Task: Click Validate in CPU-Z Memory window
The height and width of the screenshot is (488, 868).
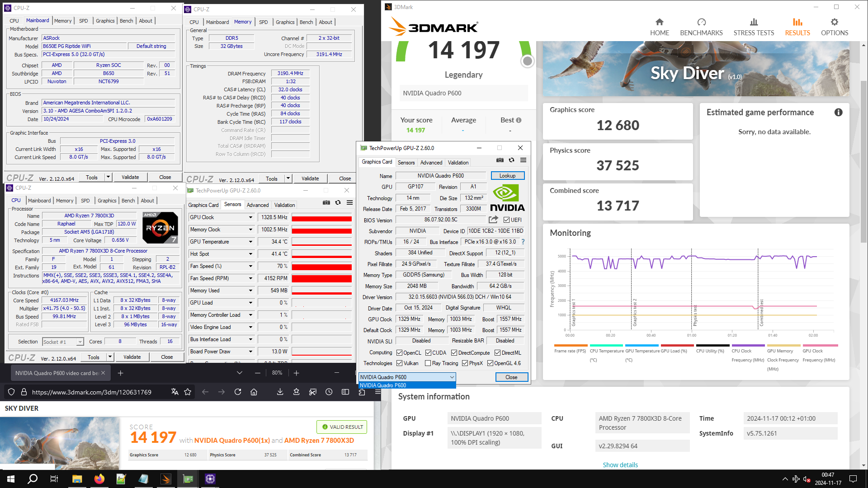Action: pos(310,178)
